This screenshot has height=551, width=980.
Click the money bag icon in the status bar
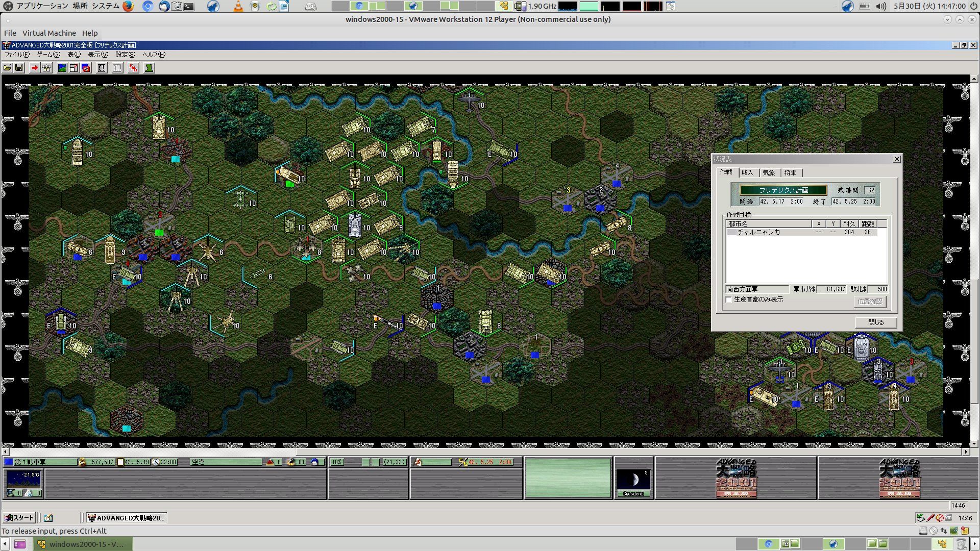pos(82,462)
